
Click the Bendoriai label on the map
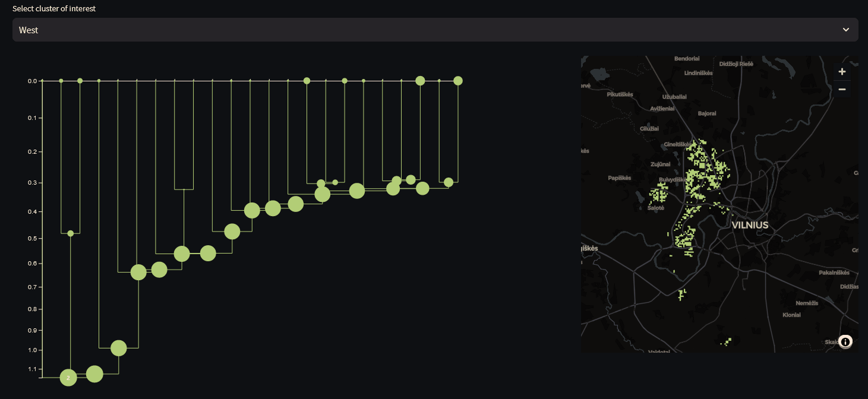click(687, 59)
